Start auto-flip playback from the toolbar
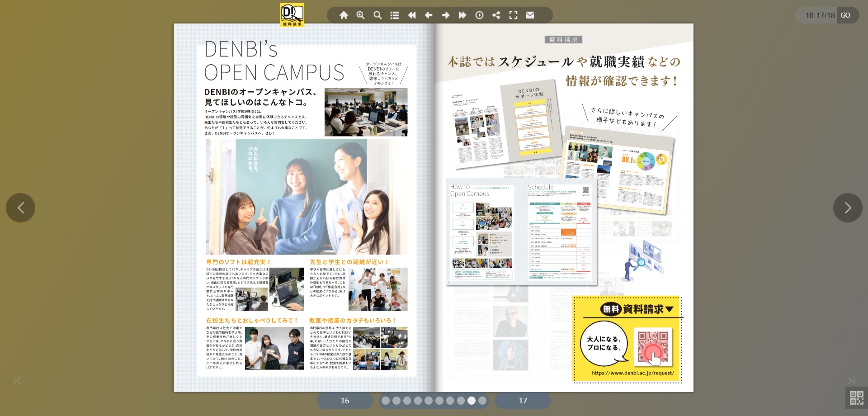This screenshot has height=416, width=868. (x=479, y=15)
